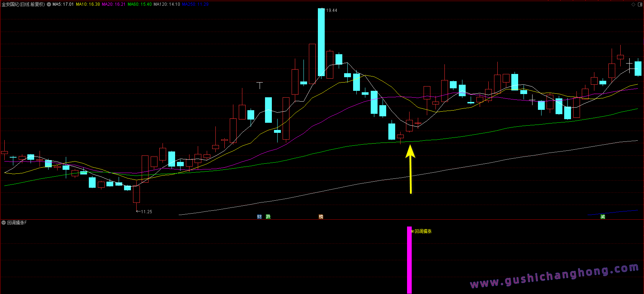This screenshot has width=644, height=294.
Task: Click the green 跌 event marker
Action: click(268, 216)
